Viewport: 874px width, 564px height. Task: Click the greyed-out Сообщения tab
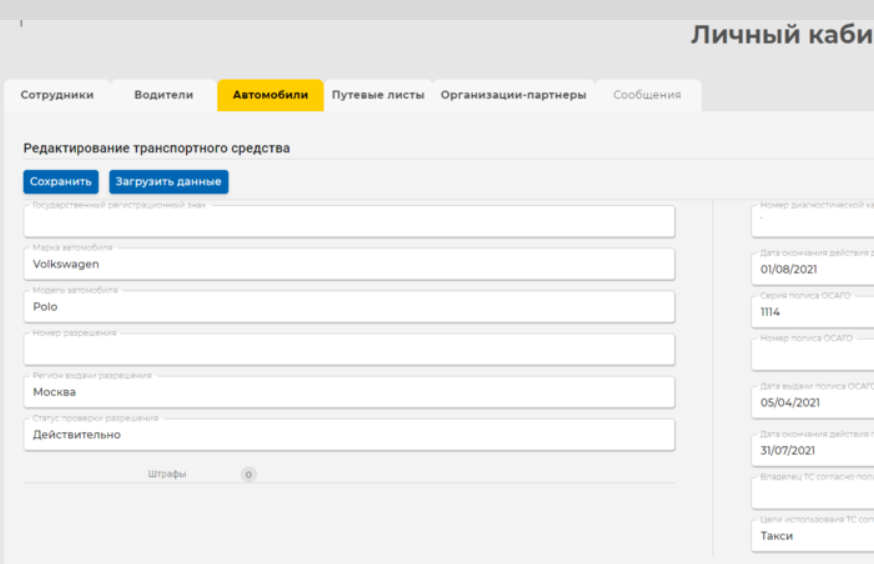point(647,95)
